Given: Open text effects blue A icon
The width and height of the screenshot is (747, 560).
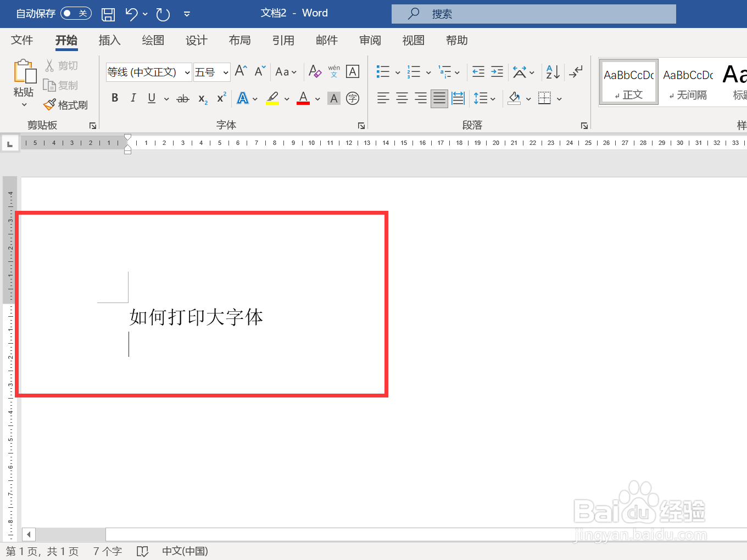Looking at the screenshot, I should point(243,98).
